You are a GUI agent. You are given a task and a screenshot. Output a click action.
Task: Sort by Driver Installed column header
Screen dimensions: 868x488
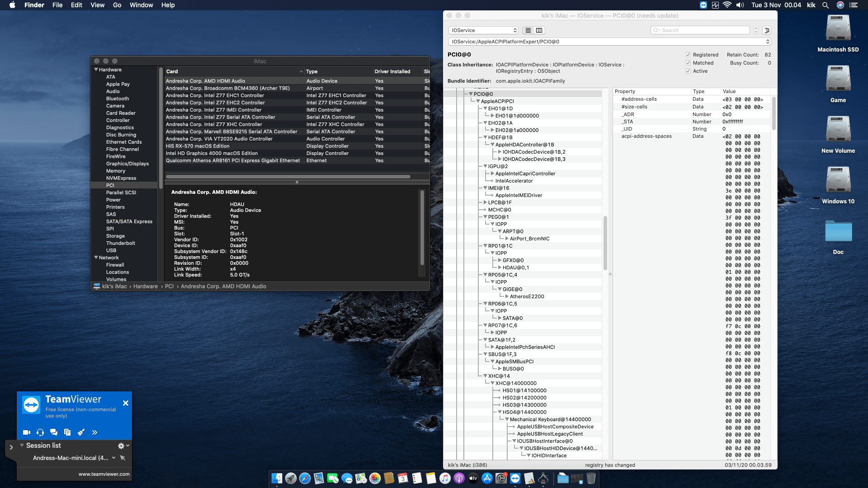(397, 71)
